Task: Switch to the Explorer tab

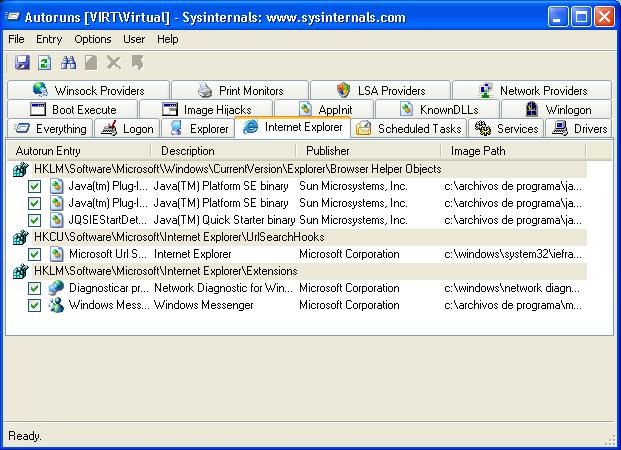Action: 198,128
